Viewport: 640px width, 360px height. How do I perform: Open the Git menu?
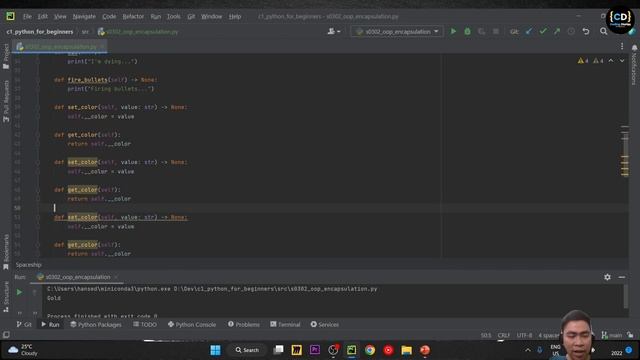click(x=191, y=16)
